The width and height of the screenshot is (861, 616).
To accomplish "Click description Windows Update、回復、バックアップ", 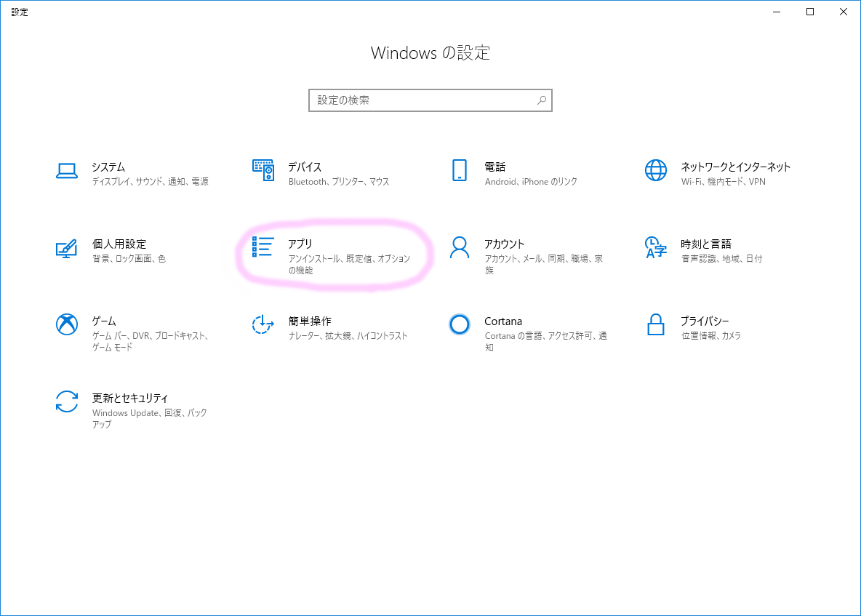I will click(x=149, y=418).
